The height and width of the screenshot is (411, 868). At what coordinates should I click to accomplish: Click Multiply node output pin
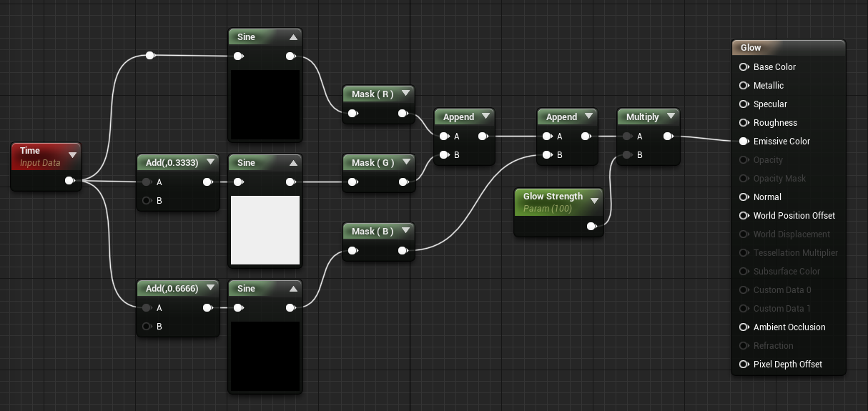[668, 136]
